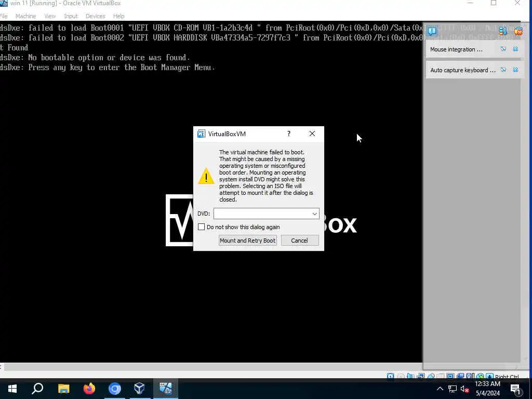Open the File menu

click(x=4, y=16)
